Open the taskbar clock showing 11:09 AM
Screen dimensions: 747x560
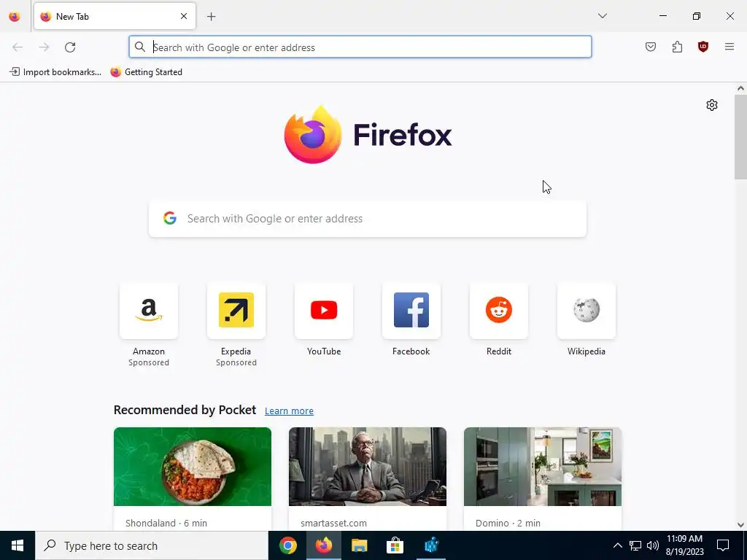point(684,545)
